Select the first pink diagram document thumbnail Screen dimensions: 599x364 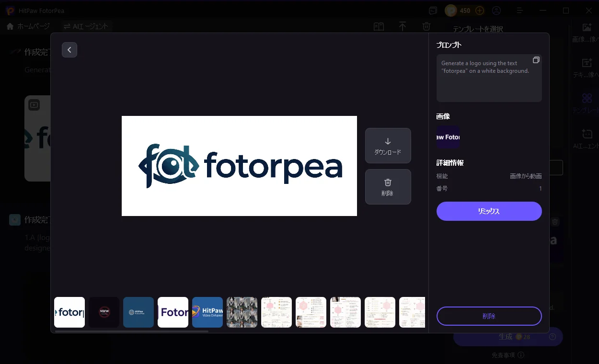pyautogui.click(x=276, y=312)
